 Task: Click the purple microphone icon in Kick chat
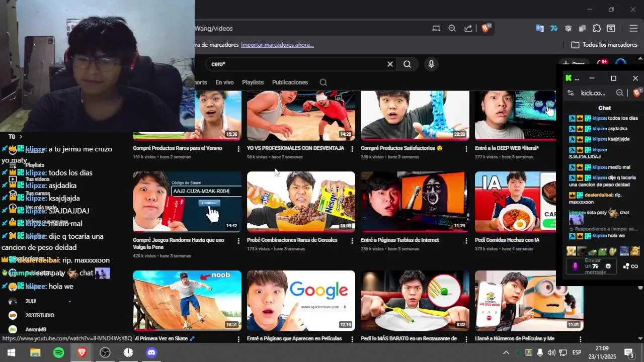(576, 266)
